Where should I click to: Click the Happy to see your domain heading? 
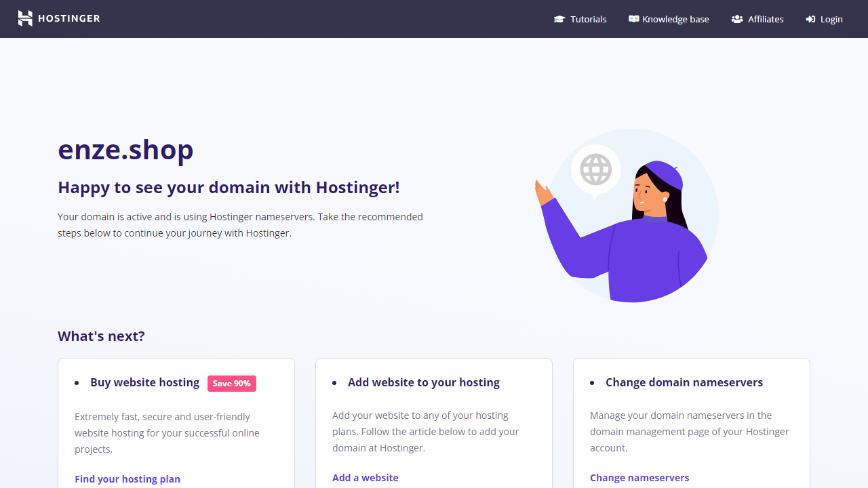(229, 187)
